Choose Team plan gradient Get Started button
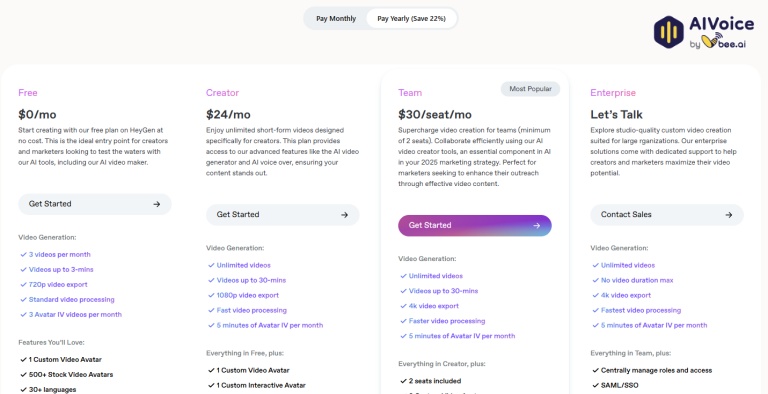Image resolution: width=768 pixels, height=394 pixels. pos(475,225)
